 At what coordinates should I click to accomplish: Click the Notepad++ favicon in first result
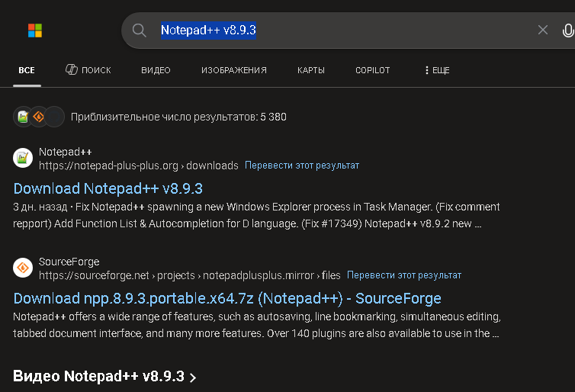23,158
